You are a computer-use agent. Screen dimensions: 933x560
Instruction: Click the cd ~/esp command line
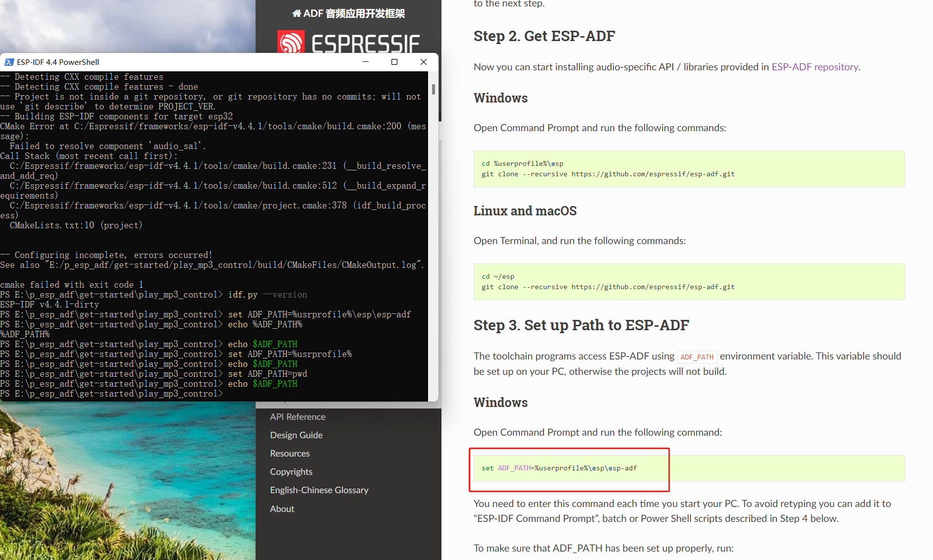498,276
